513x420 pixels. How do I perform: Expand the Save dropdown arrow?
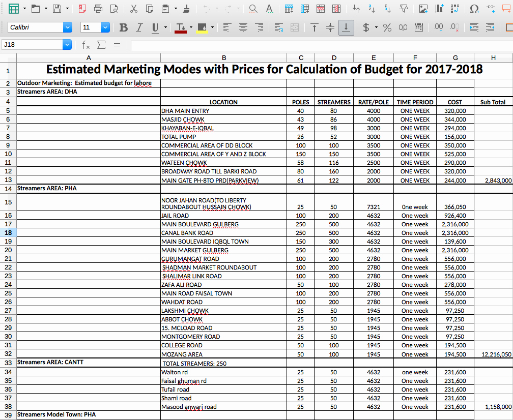[67, 9]
